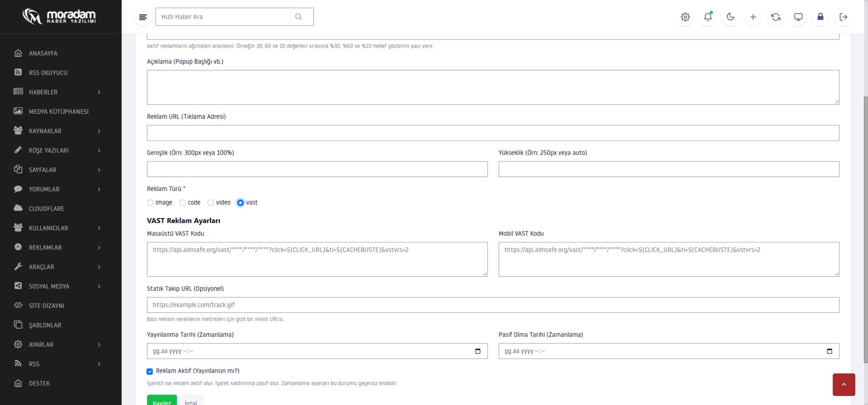Click the search magnifier icon
This screenshot has height=405, width=868.
(298, 17)
